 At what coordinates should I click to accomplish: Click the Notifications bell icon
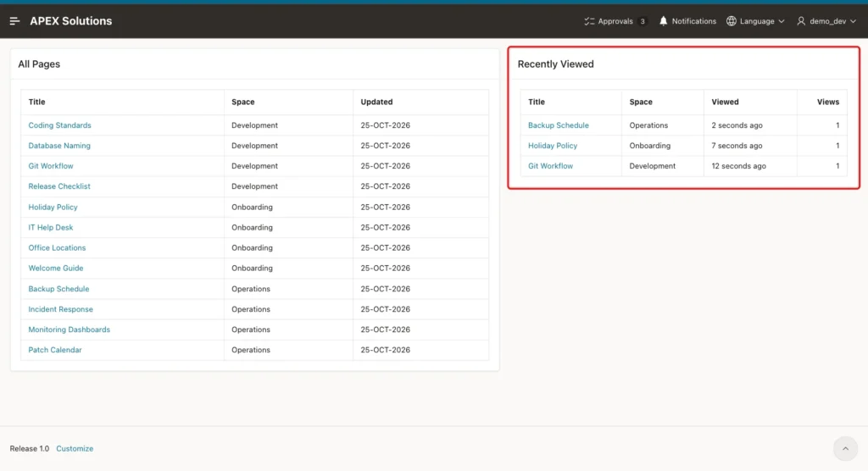663,21
